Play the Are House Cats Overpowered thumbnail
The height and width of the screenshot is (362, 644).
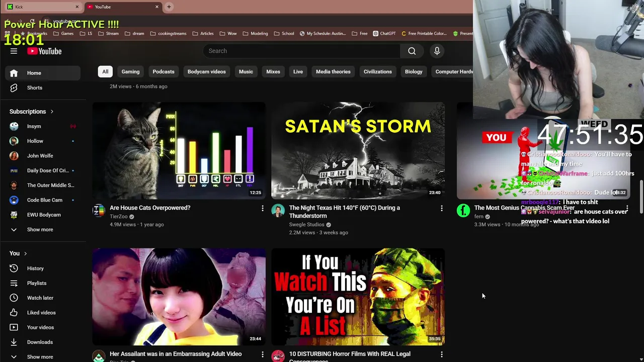[179, 150]
